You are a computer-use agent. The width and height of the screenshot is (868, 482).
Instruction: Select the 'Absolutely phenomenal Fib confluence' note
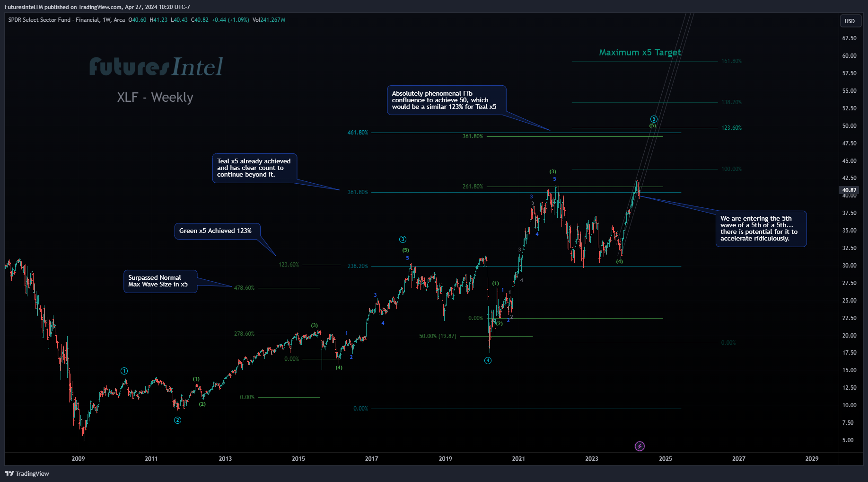coord(446,100)
